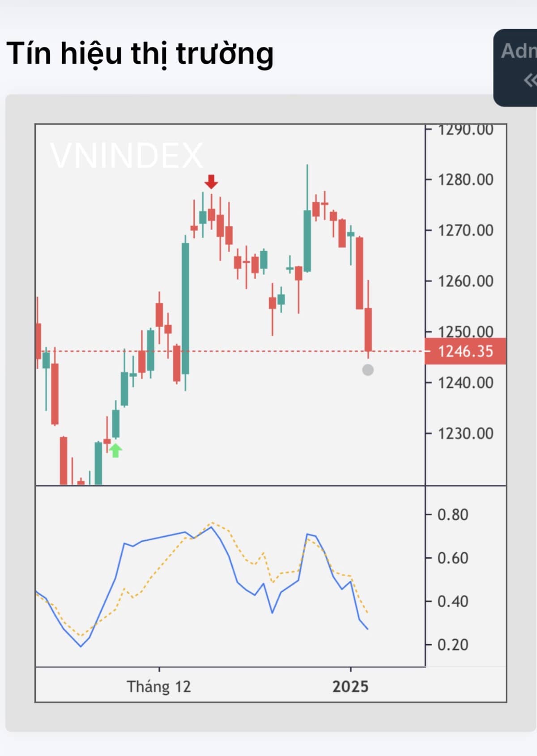The width and height of the screenshot is (537, 756).
Task: Click the 1230.00 price axis label
Action: click(x=465, y=433)
